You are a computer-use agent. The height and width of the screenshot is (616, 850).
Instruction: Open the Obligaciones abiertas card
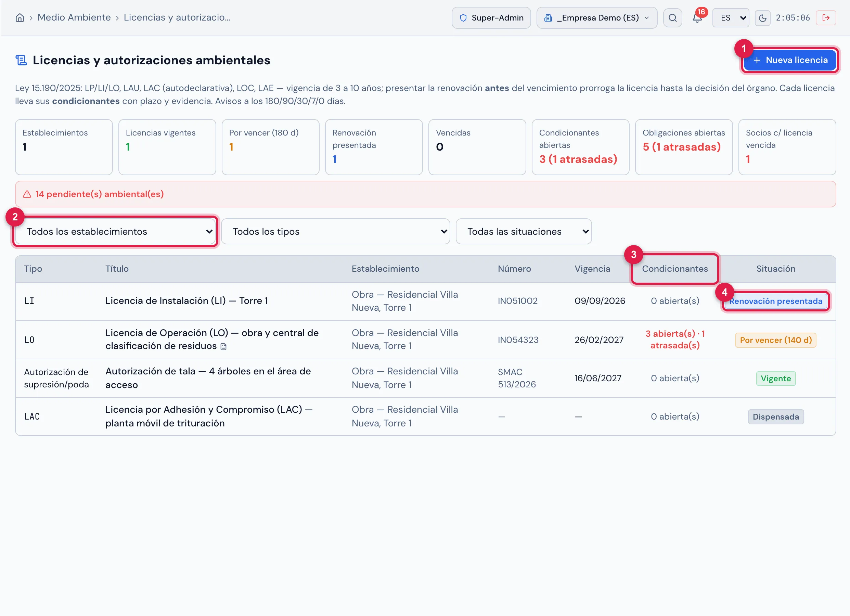coord(684,147)
